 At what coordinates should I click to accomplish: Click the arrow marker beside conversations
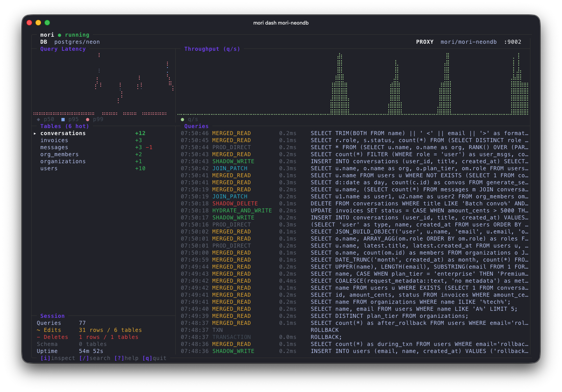coord(35,134)
